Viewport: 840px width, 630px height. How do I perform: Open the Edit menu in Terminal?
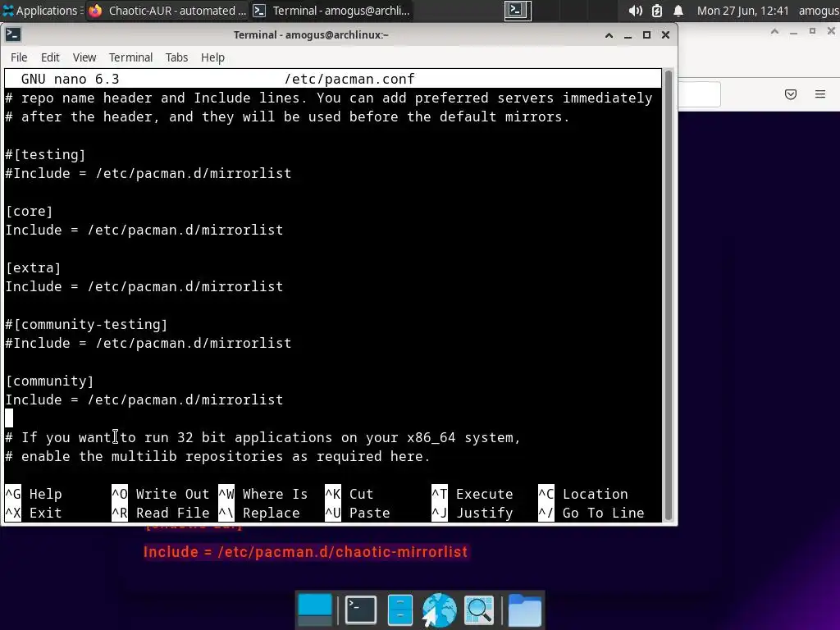pyautogui.click(x=50, y=57)
